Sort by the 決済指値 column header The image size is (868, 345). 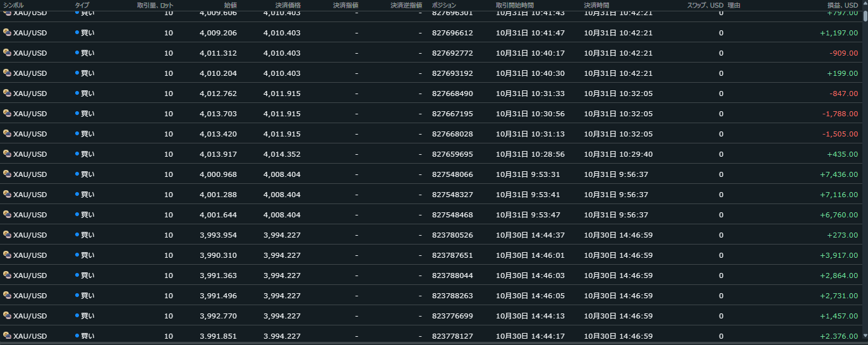[346, 5]
